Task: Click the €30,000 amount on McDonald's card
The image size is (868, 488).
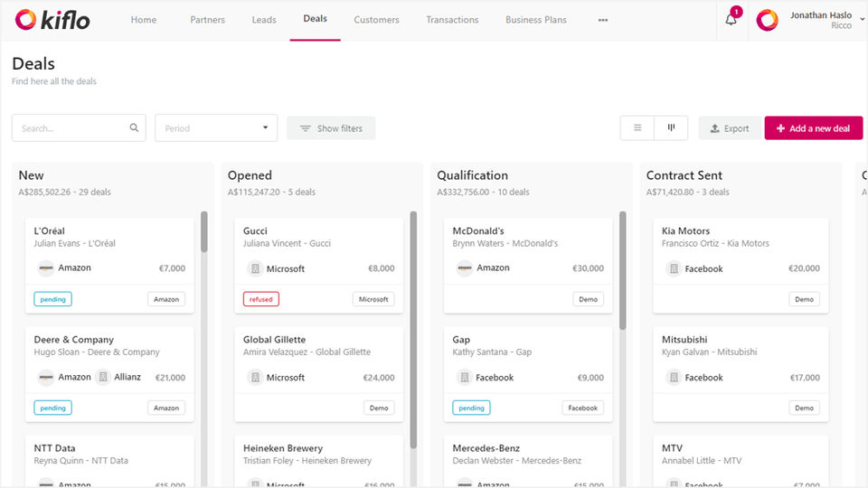Action: click(x=588, y=267)
